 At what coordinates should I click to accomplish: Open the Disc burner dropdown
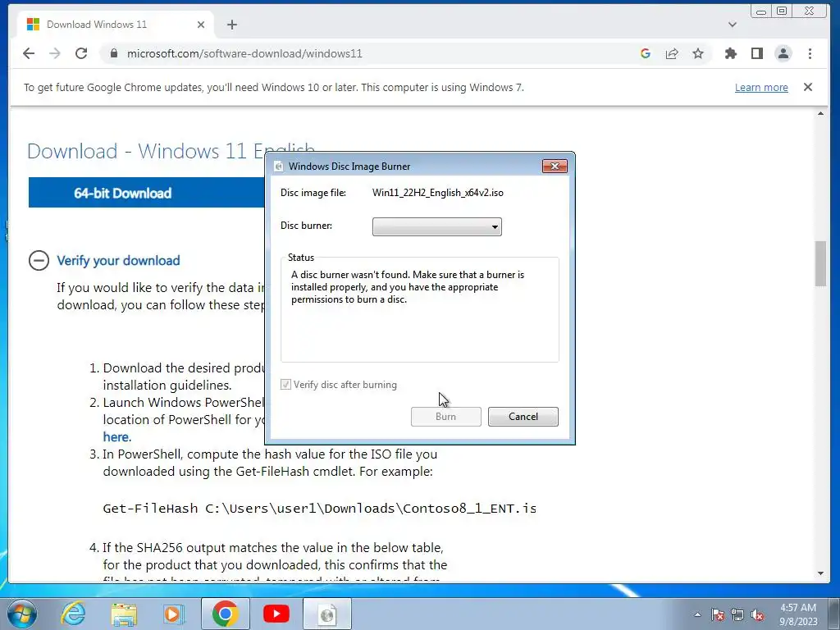pos(436,226)
